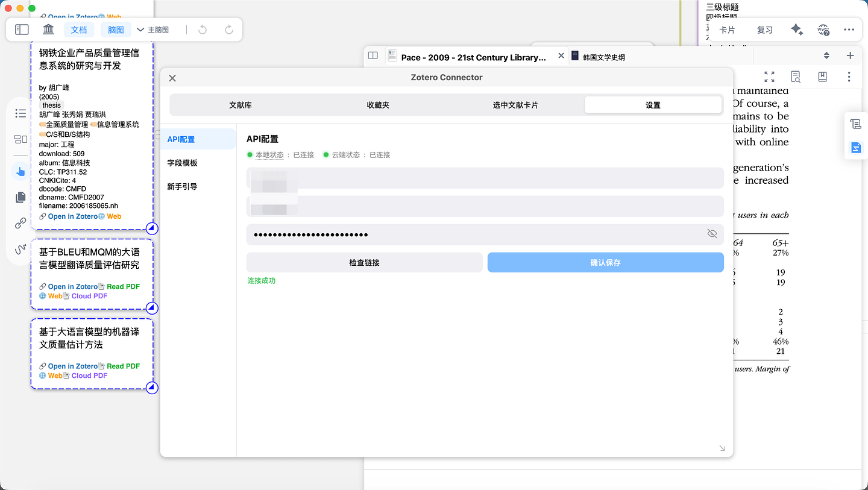Open Read PDF link on the BLEU card
868x490 pixels.
pos(122,286)
